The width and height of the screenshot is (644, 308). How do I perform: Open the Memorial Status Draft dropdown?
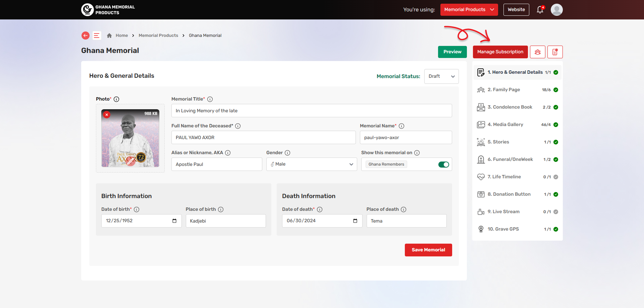[x=441, y=76]
